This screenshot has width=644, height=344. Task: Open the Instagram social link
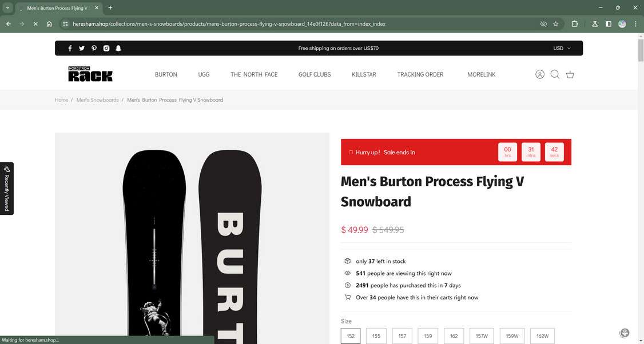(106, 49)
